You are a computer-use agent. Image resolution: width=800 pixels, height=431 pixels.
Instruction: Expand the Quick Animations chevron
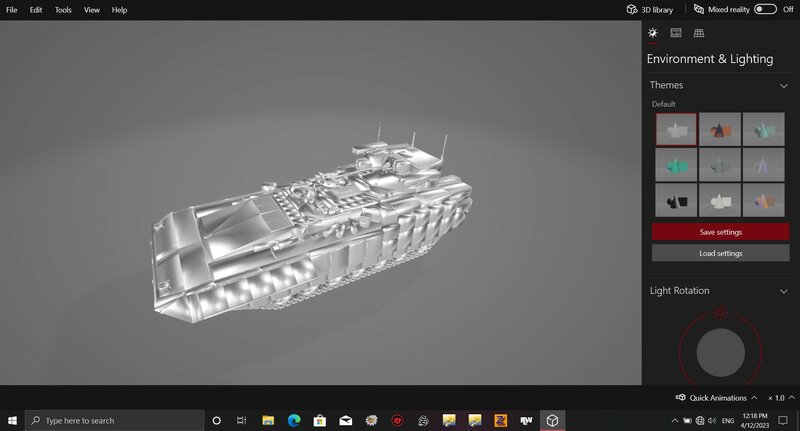754,397
